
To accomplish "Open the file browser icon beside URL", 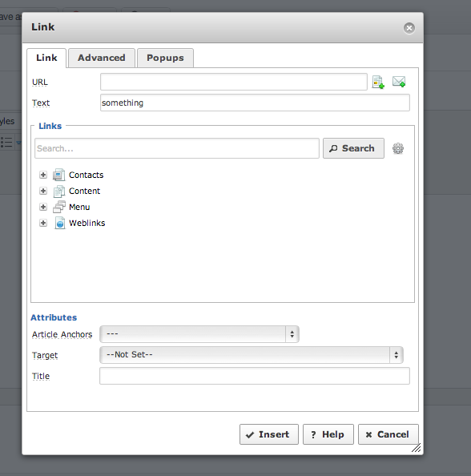I will pos(378,82).
